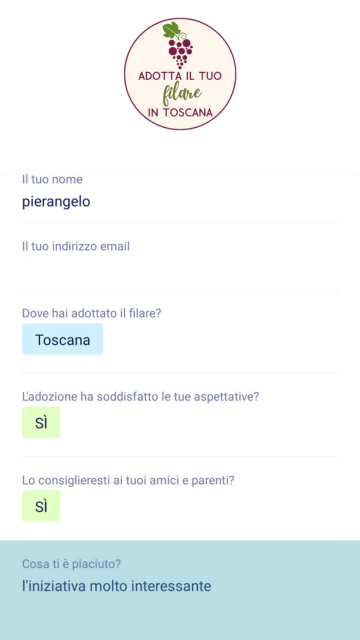Image resolution: width=360 pixels, height=640 pixels.
Task: Click the green 'filare' script text in logo
Action: 182,94
